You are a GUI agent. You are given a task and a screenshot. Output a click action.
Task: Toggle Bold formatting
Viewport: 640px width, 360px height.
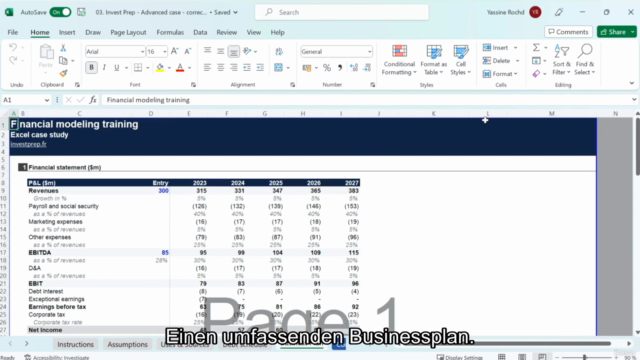[91, 68]
